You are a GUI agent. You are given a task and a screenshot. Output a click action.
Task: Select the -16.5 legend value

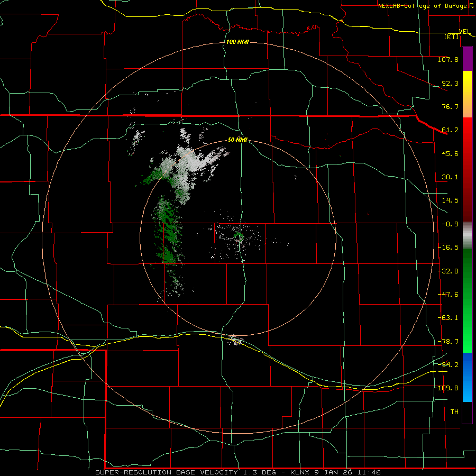pos(448,248)
